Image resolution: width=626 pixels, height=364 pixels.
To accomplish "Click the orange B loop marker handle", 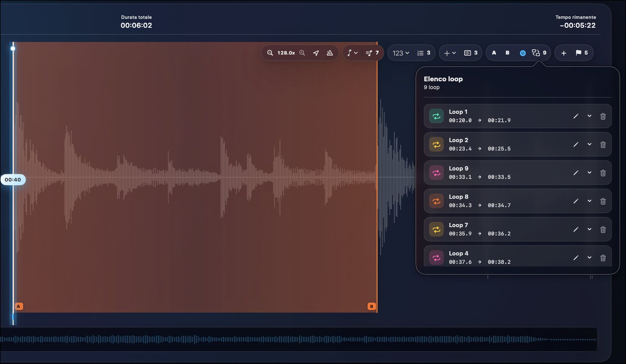I will pyautogui.click(x=371, y=306).
